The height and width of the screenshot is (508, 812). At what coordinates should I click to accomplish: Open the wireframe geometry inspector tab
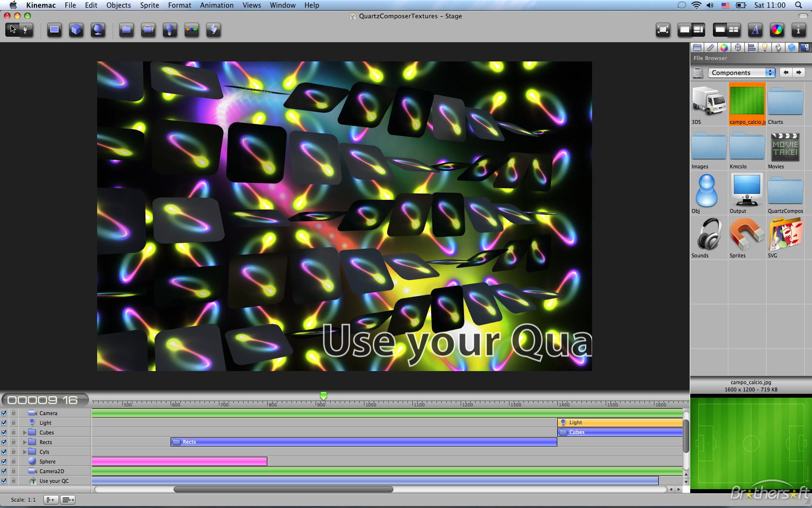pyautogui.click(x=738, y=47)
